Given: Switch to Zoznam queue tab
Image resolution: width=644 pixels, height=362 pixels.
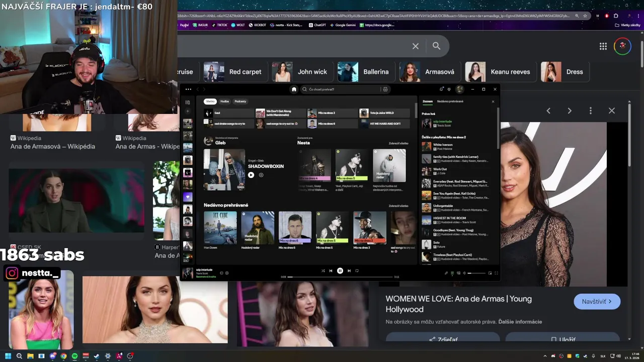Looking at the screenshot, I should point(427,102).
